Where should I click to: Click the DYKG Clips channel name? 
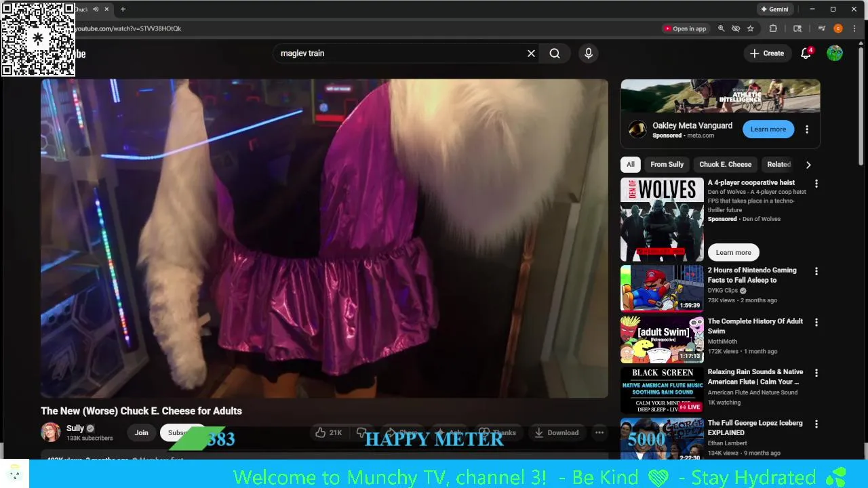click(724, 291)
